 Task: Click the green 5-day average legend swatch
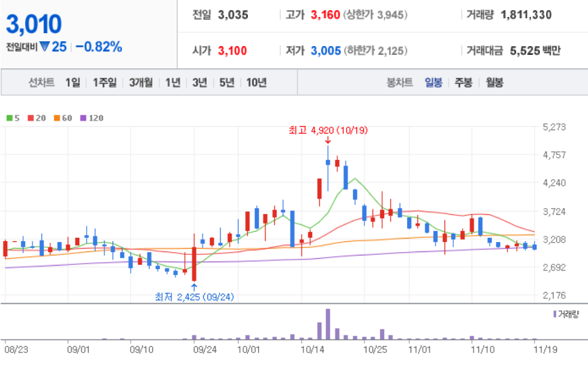pos(9,118)
